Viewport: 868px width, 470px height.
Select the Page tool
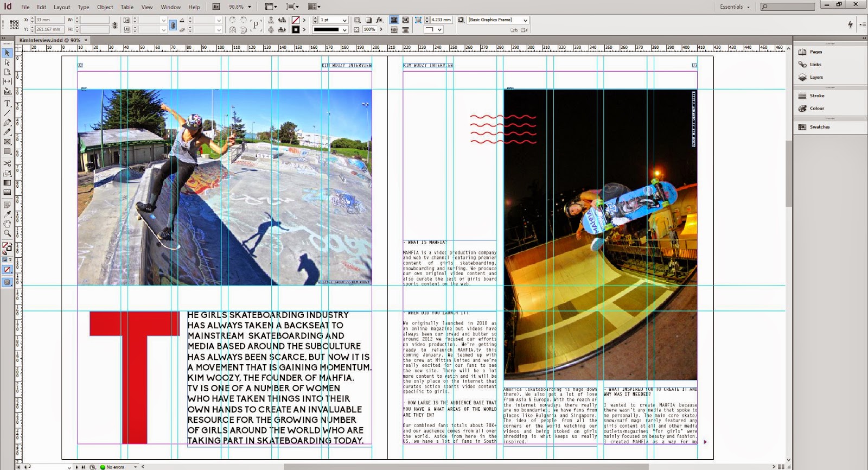[8, 72]
